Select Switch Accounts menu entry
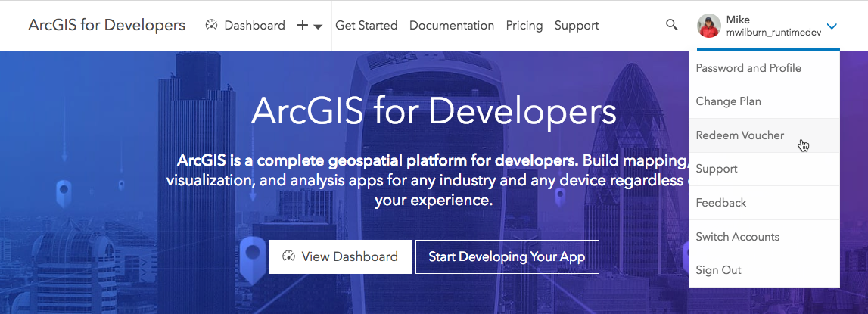This screenshot has height=314, width=868. coord(764,237)
